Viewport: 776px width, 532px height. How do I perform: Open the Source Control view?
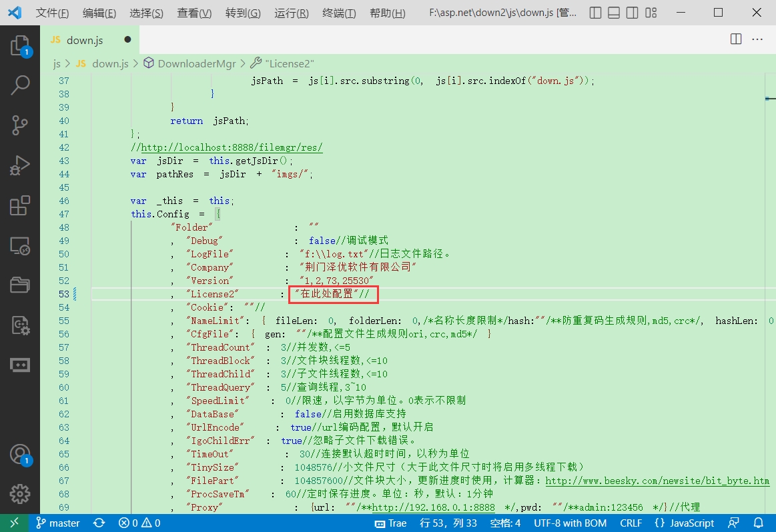pyautogui.click(x=20, y=125)
